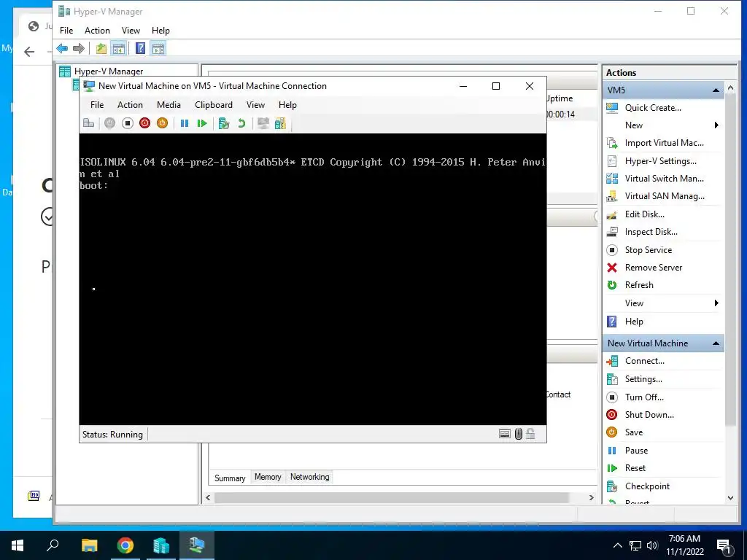This screenshot has width=747, height=560.
Task: Click Turn Off action for the VM
Action: [644, 397]
